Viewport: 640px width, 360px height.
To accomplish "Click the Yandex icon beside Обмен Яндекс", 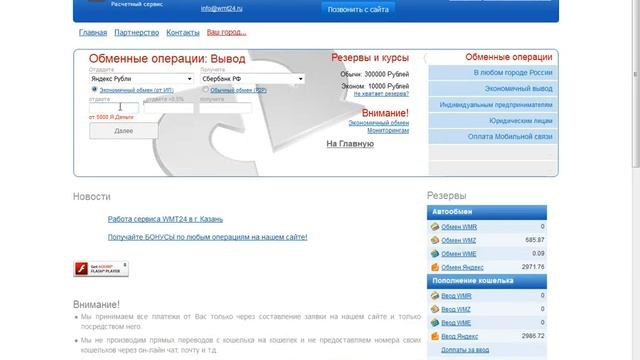I will pos(435,267).
